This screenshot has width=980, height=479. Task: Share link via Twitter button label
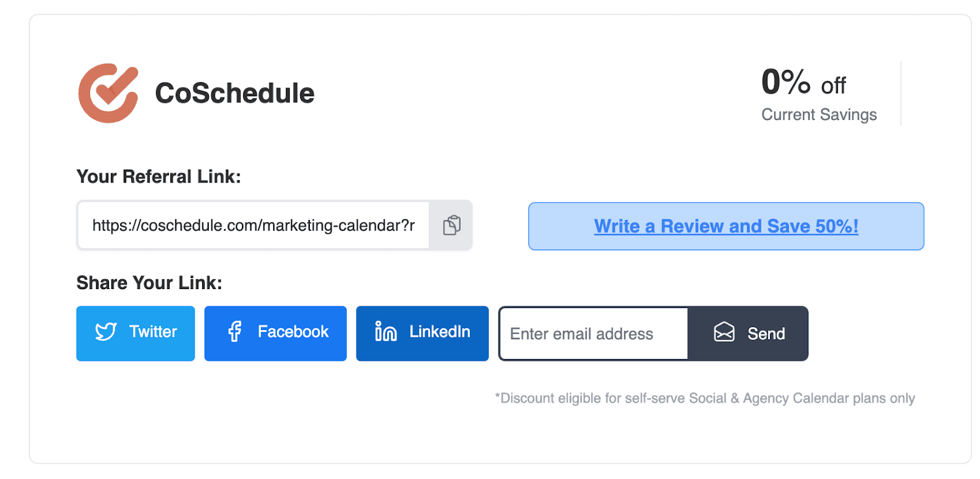point(153,332)
